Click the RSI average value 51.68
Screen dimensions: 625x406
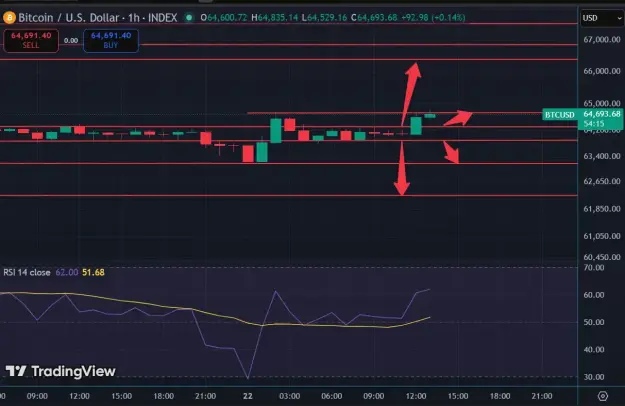[x=93, y=273]
